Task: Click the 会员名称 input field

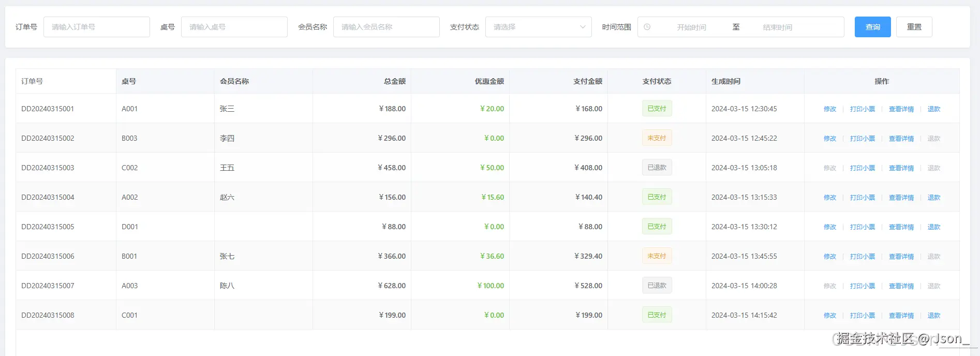Action: pos(387,27)
